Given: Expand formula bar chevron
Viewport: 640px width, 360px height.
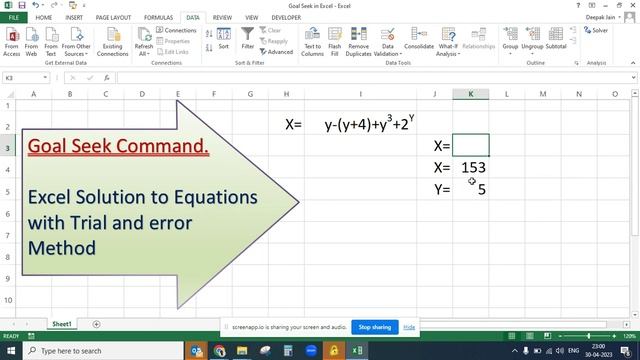Looking at the screenshot, I should click(633, 78).
